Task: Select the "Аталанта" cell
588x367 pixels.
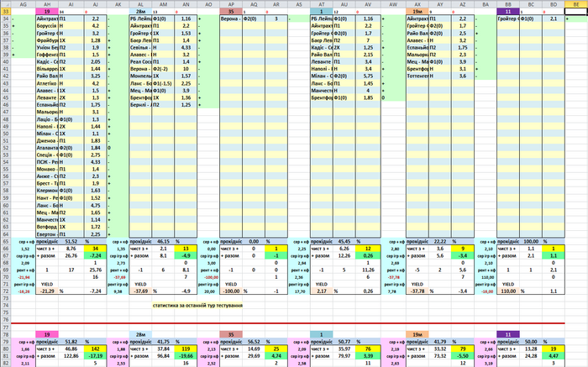Action: [x=47, y=148]
